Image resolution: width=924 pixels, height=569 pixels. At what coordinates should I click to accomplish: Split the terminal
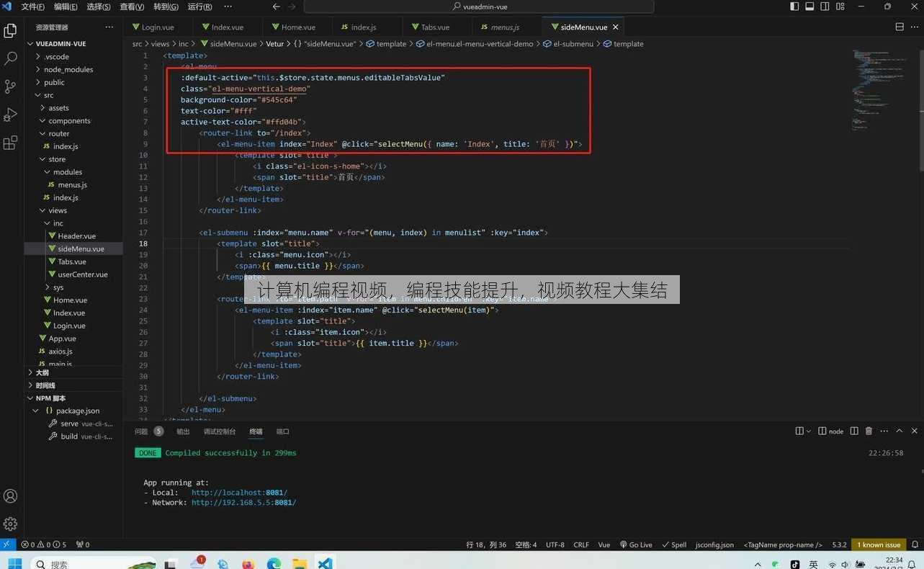[x=854, y=431]
